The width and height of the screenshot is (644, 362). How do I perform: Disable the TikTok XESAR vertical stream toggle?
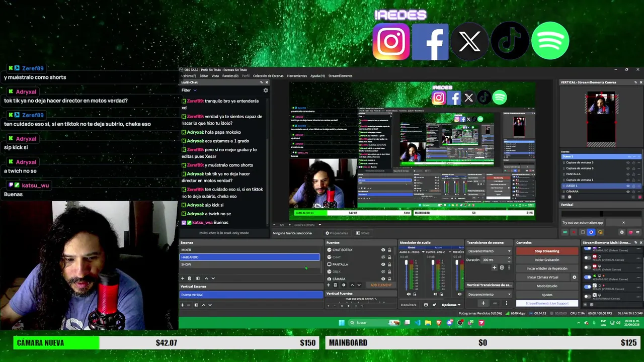588,287
